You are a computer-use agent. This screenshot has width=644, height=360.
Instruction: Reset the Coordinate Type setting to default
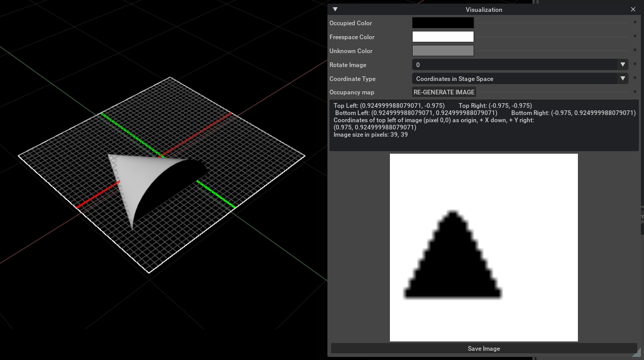coord(634,78)
